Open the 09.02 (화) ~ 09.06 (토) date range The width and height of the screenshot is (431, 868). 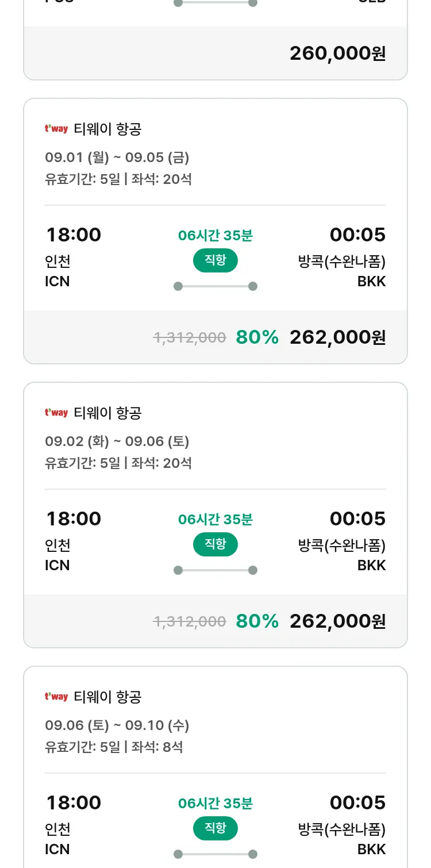[x=117, y=441]
